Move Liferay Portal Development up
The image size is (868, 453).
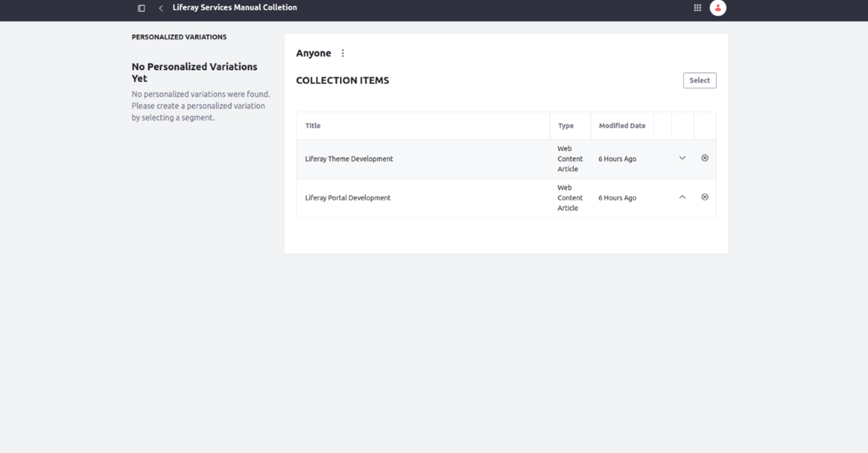(683, 197)
